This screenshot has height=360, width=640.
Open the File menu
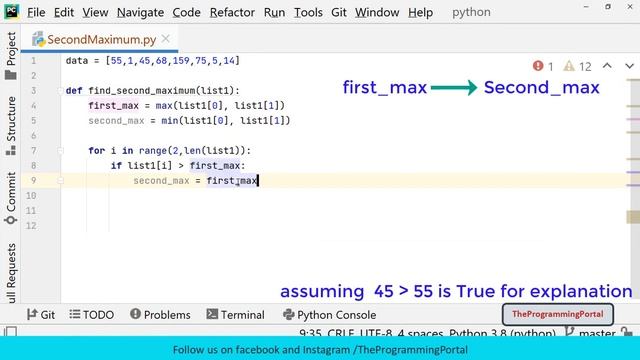(36, 12)
